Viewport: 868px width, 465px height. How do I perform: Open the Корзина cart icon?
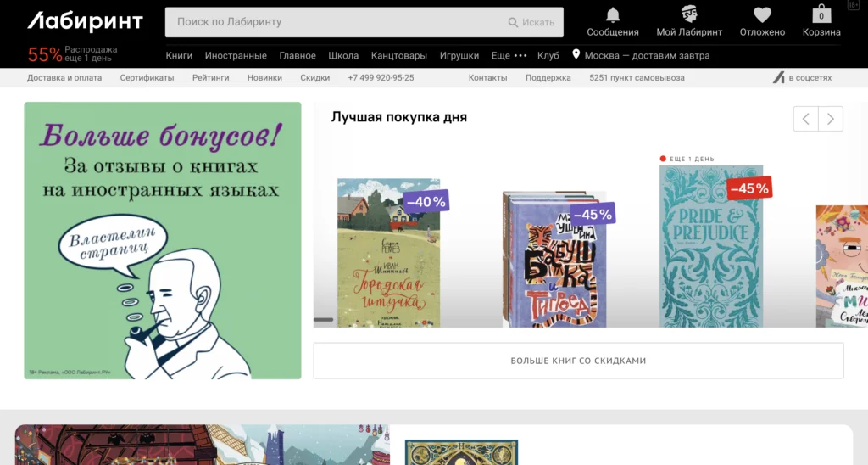[821, 14]
